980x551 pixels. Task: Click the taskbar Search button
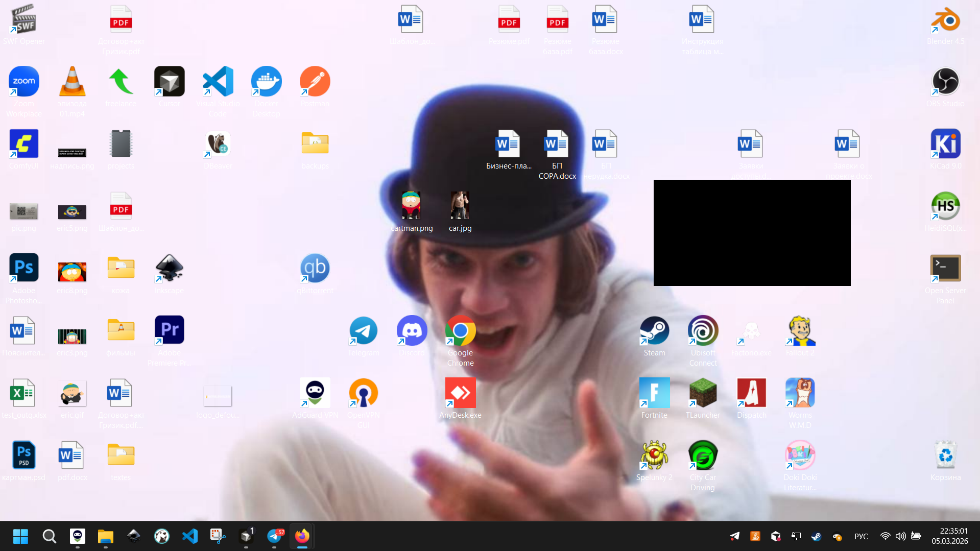(x=49, y=536)
